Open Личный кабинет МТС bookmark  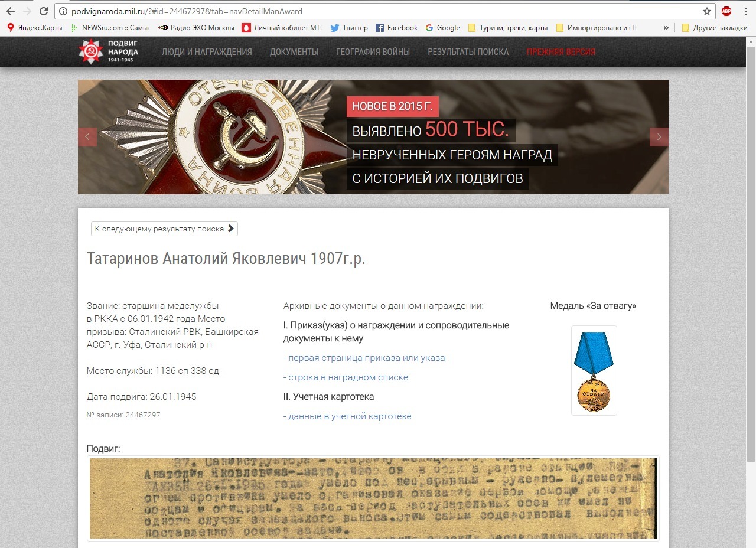coord(281,28)
